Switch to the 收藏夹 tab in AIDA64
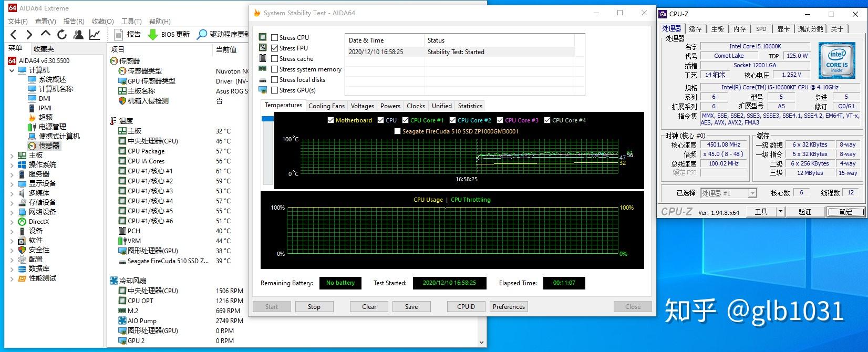 tap(44, 49)
